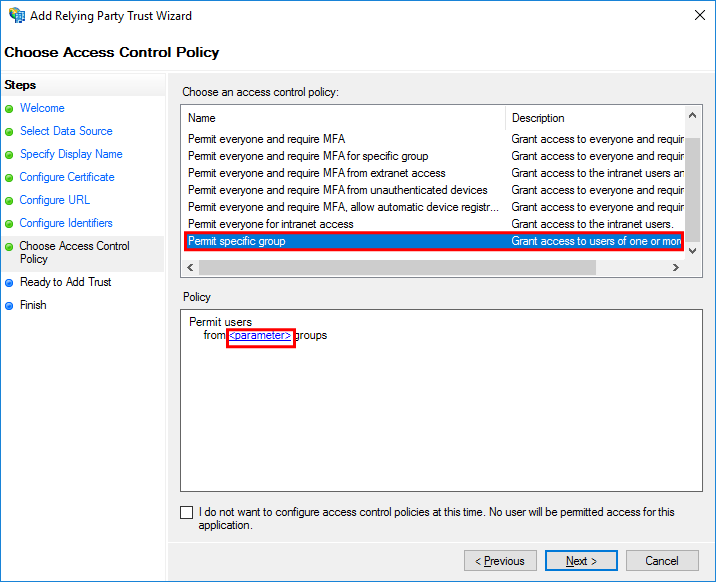716x582 pixels.
Task: Click the blue bullet beside Ready to Add Trust
Action: [9, 283]
